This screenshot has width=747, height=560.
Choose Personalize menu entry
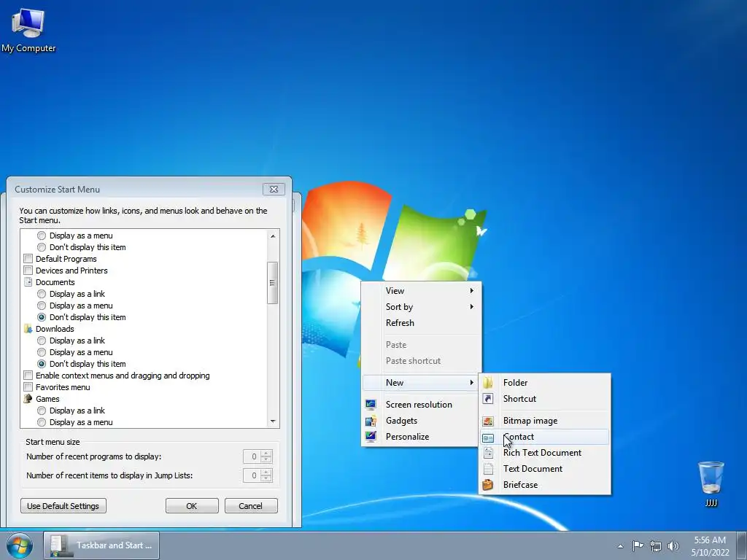pos(420,436)
